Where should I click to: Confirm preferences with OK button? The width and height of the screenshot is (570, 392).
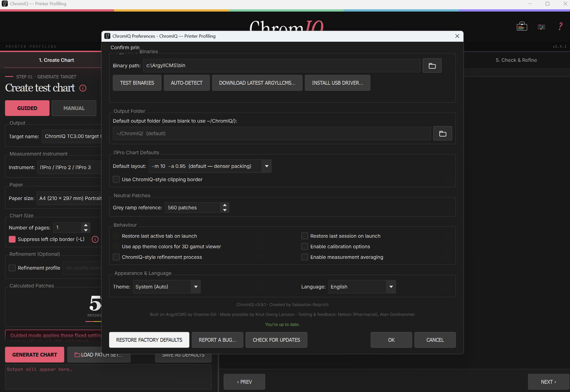coord(391,340)
